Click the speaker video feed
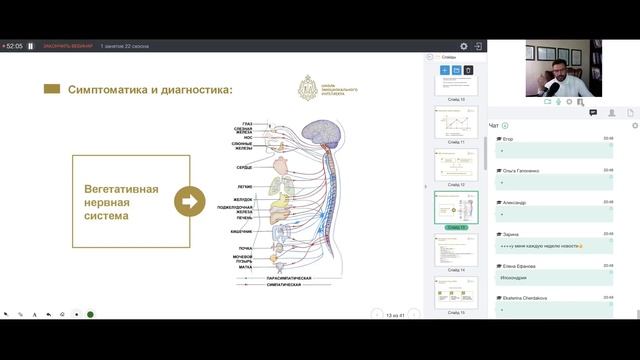The height and width of the screenshot is (360, 640). pos(563,68)
